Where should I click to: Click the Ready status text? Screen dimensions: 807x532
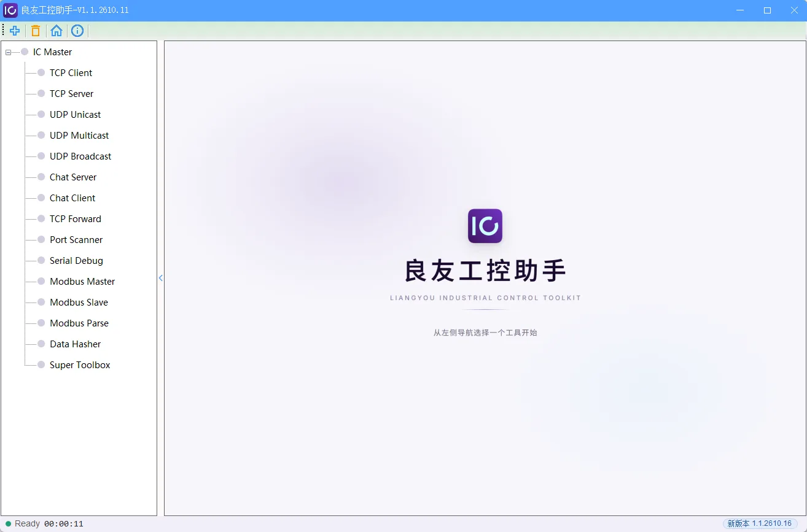tap(27, 523)
